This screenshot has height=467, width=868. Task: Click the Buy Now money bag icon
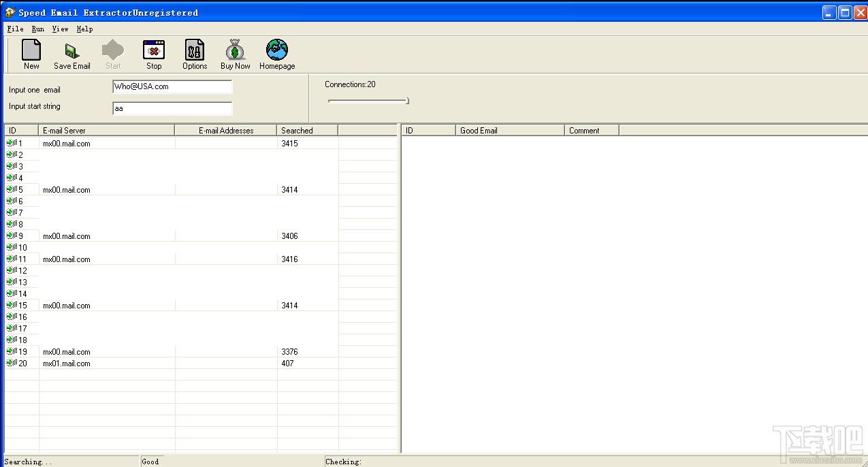236,50
